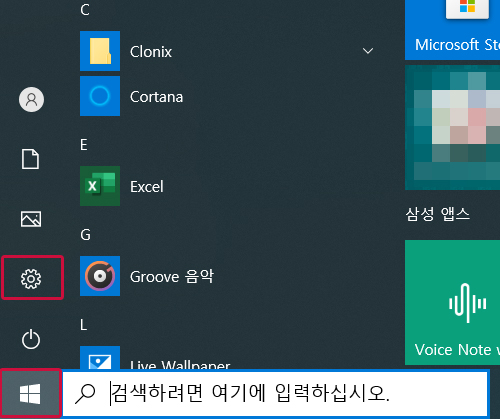This screenshot has height=419, width=500.
Task: Focus the taskbar search input field
Action: point(276,393)
